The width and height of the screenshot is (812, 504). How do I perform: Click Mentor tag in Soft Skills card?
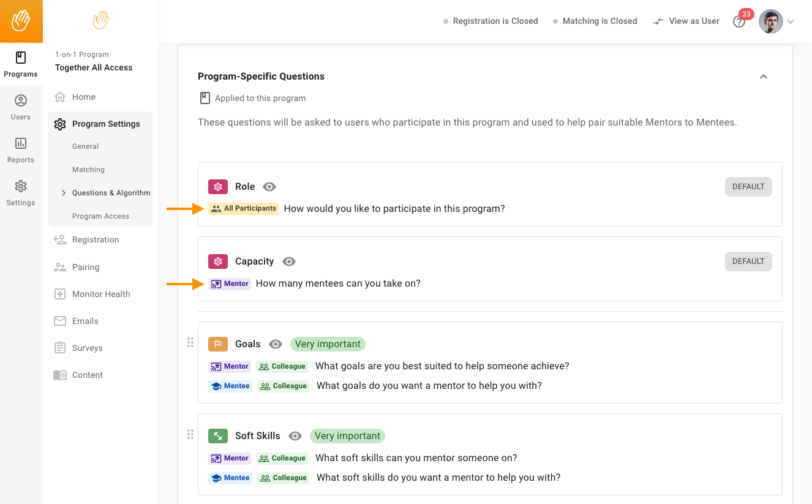point(230,458)
